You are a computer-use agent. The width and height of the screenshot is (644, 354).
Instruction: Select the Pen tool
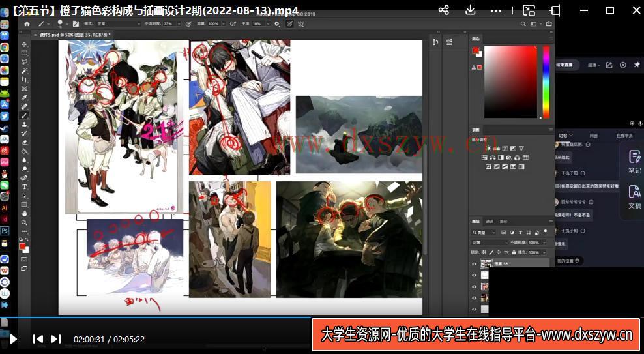click(24, 178)
